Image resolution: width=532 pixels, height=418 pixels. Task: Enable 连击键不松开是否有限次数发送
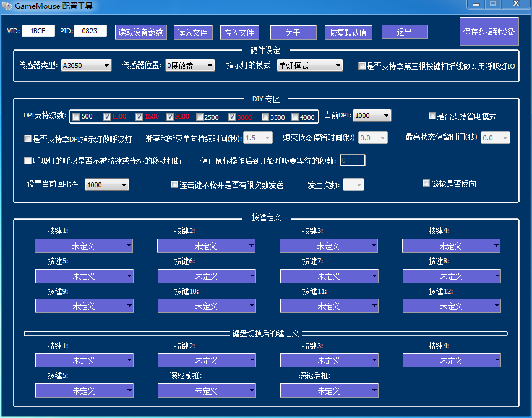[x=175, y=184]
